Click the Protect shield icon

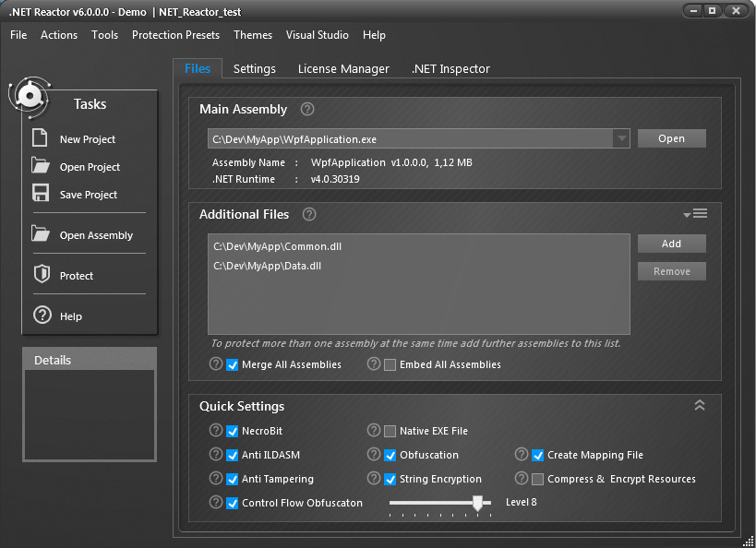click(x=41, y=275)
